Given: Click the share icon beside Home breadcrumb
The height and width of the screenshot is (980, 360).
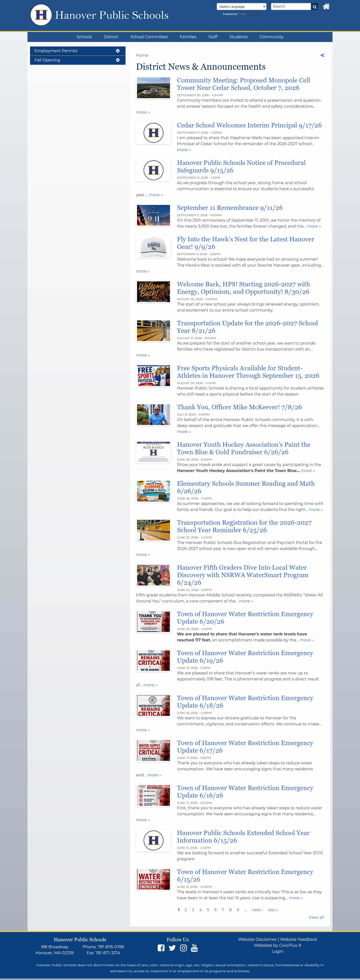Looking at the screenshot, I should [x=322, y=55].
